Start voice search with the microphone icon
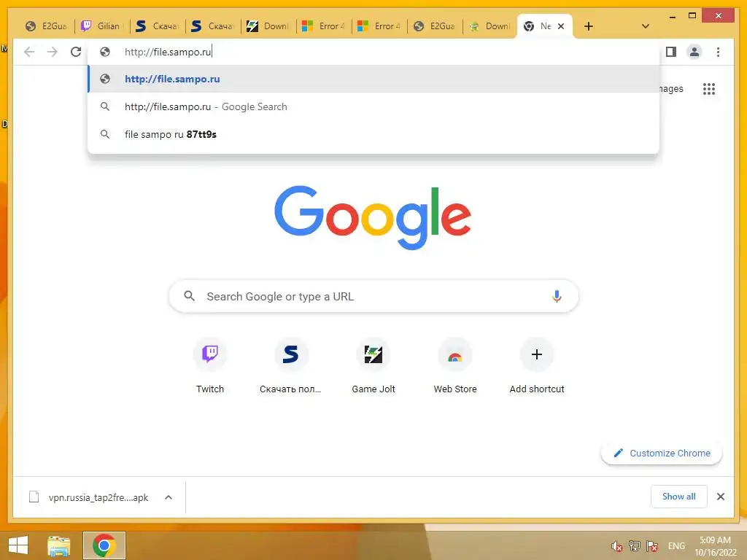 [x=557, y=296]
